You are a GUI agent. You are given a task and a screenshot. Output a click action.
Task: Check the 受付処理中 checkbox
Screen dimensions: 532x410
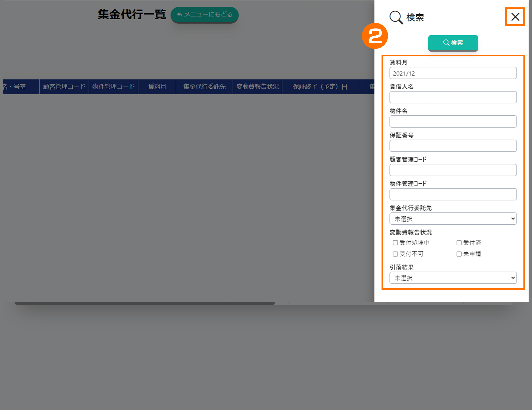pyautogui.click(x=395, y=242)
